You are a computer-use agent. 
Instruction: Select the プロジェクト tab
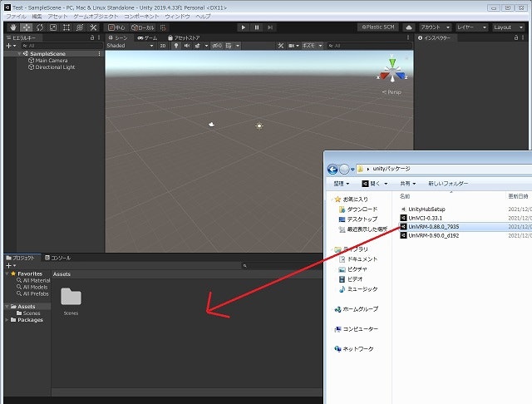click(x=21, y=258)
